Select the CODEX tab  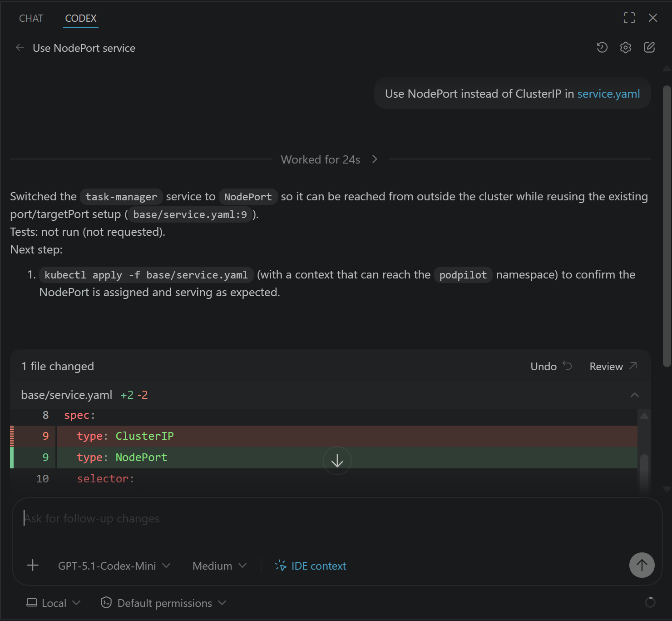point(81,18)
